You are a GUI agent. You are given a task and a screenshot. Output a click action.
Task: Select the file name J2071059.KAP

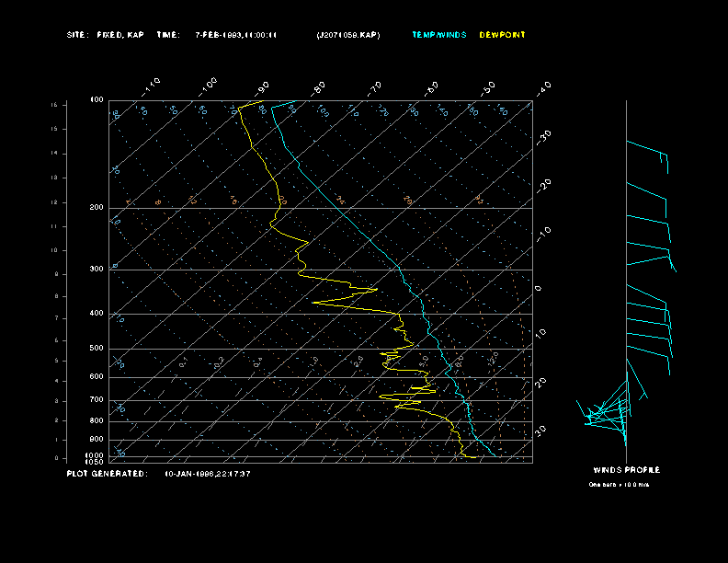coord(347,35)
